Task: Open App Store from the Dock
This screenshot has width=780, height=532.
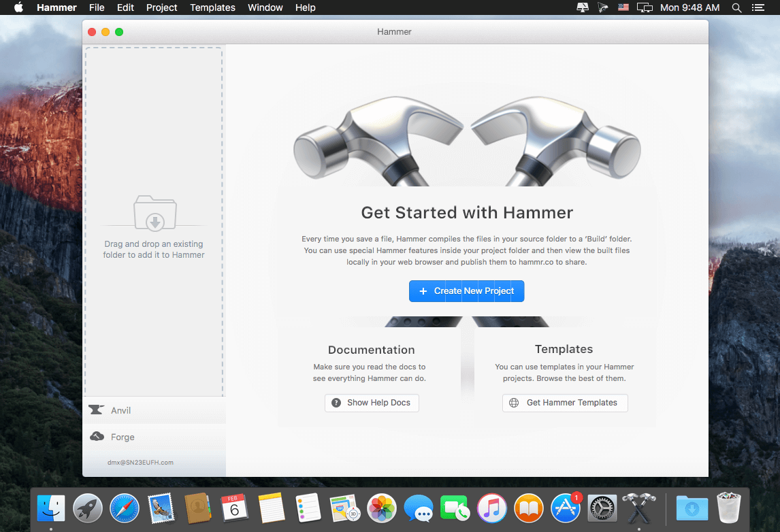Action: click(x=565, y=508)
